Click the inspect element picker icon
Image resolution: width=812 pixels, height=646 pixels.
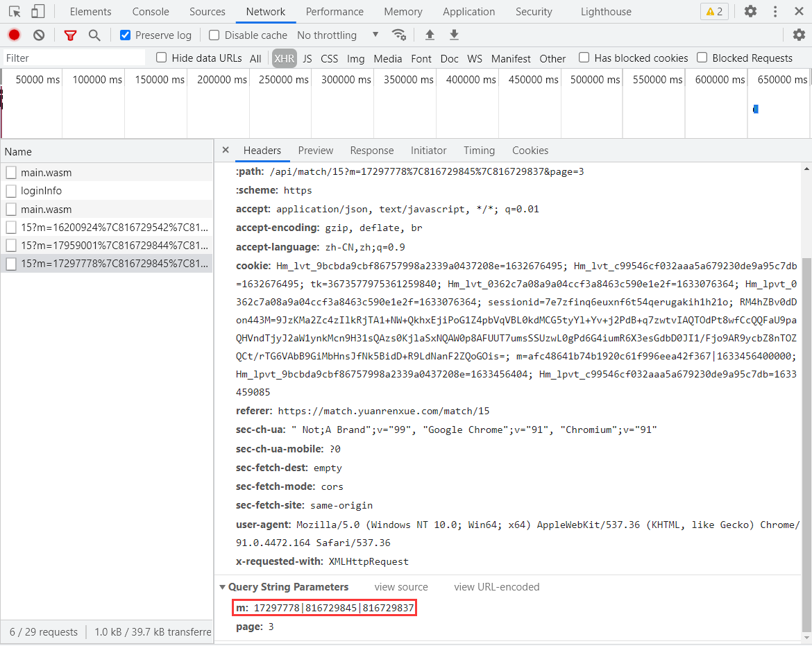15,11
